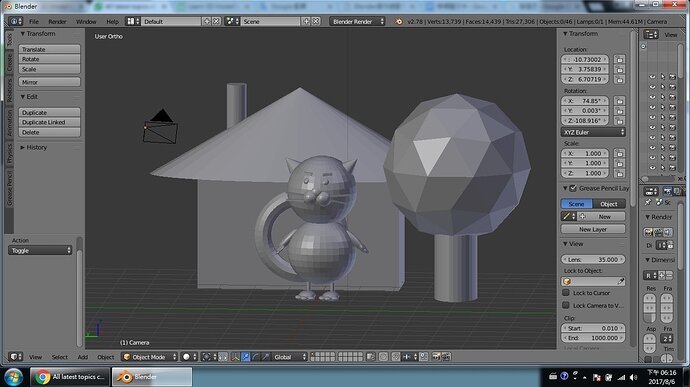Open the Toggle action dropdown
Viewport: 690px width, 387px height.
click(x=40, y=251)
